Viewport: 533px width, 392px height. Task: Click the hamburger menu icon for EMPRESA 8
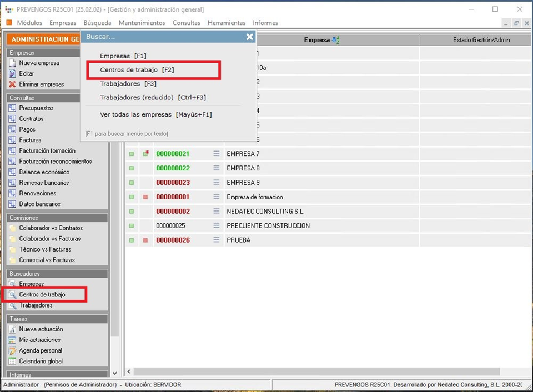[x=217, y=168]
